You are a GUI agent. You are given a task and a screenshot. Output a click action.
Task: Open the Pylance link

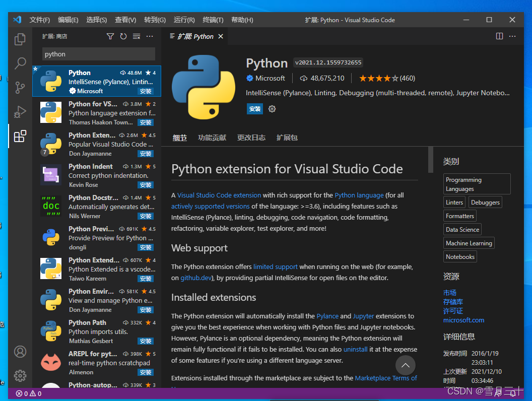(327, 316)
